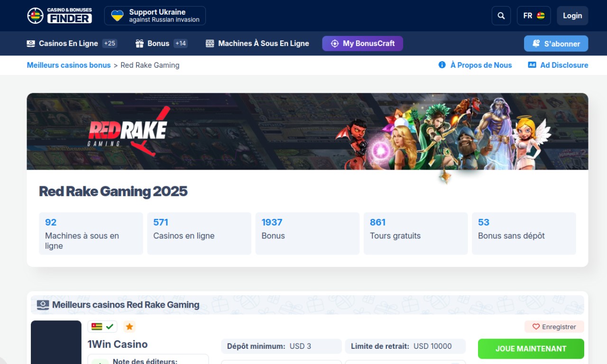The image size is (607, 364).
Task: Go to Meilleurs casinos bonus breadcrumb
Action: pos(69,65)
